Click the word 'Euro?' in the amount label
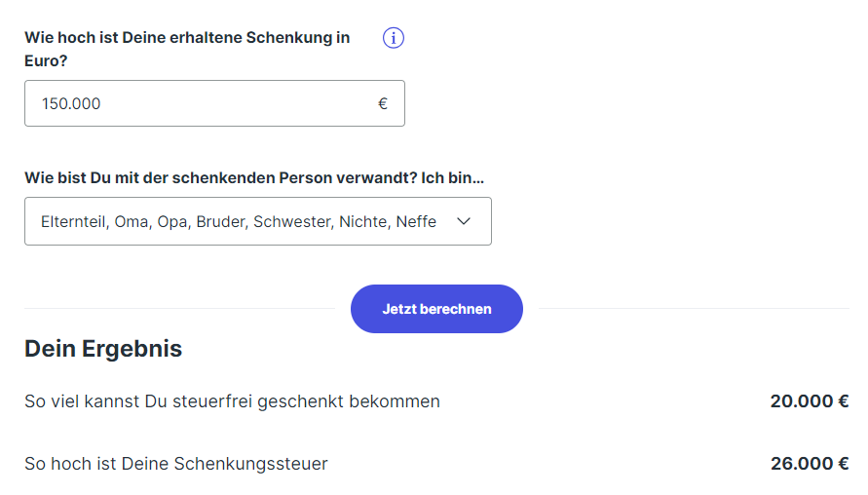Screen dimensions: 868x495 (x=46, y=59)
